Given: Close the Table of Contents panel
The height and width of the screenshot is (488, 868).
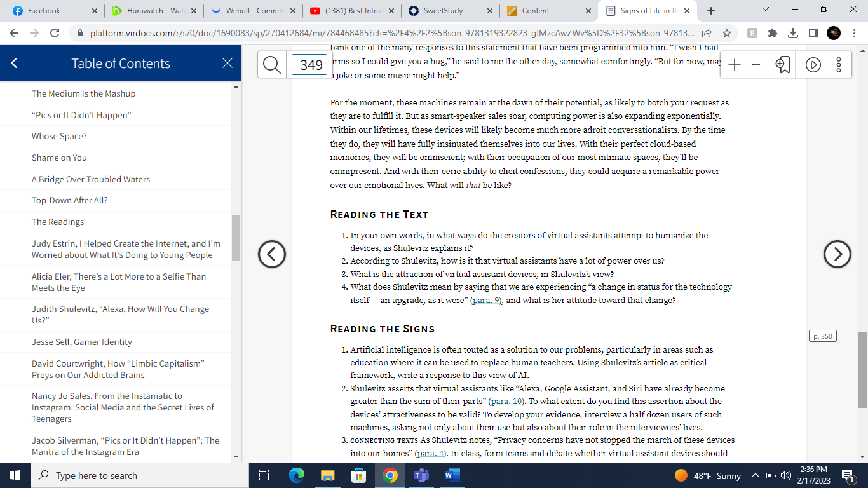Looking at the screenshot, I should click(227, 64).
